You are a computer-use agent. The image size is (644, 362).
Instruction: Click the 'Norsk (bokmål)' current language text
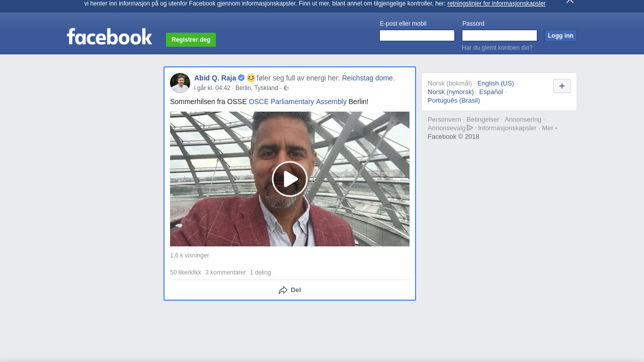point(450,83)
